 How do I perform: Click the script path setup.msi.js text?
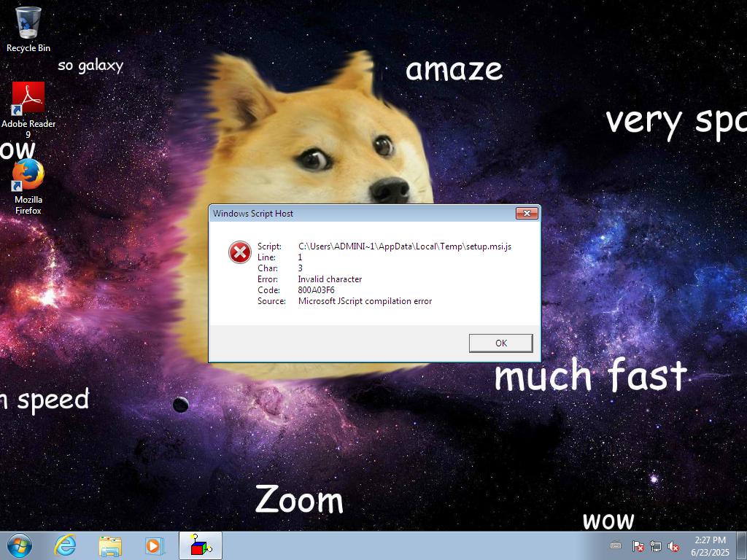[x=404, y=246]
